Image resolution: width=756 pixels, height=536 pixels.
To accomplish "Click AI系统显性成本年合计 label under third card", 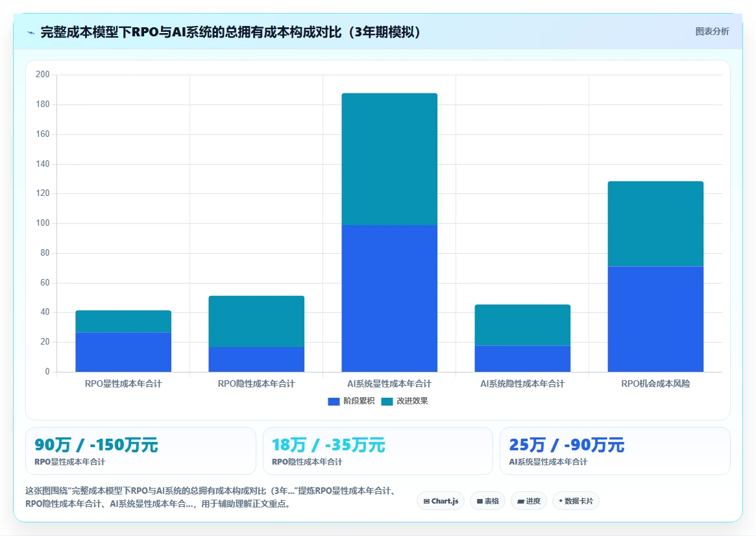I will pos(548,462).
